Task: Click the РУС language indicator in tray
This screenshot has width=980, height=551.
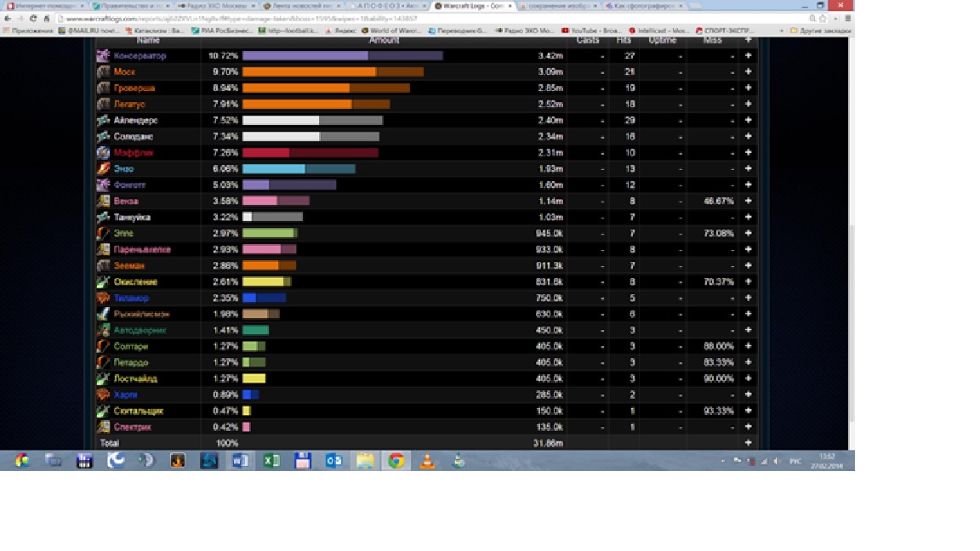Action: pos(795,461)
